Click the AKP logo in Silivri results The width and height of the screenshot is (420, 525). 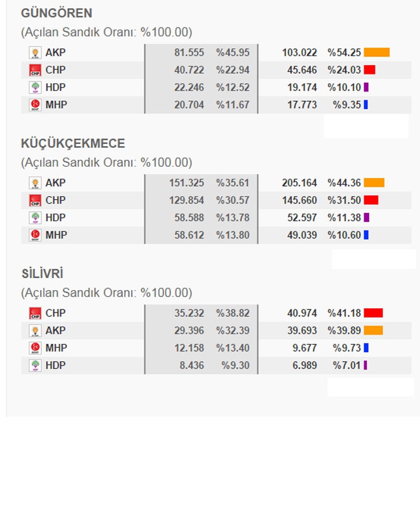[34, 331]
